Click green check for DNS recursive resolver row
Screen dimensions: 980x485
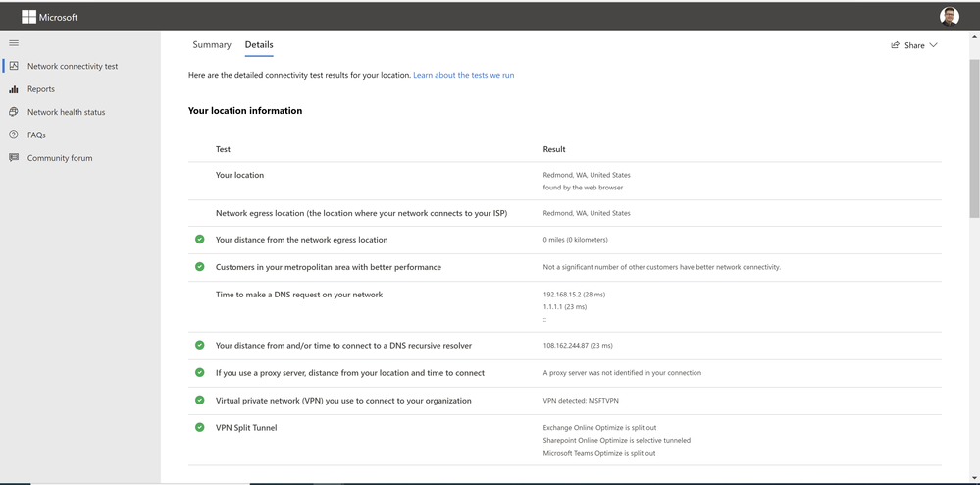click(x=199, y=345)
